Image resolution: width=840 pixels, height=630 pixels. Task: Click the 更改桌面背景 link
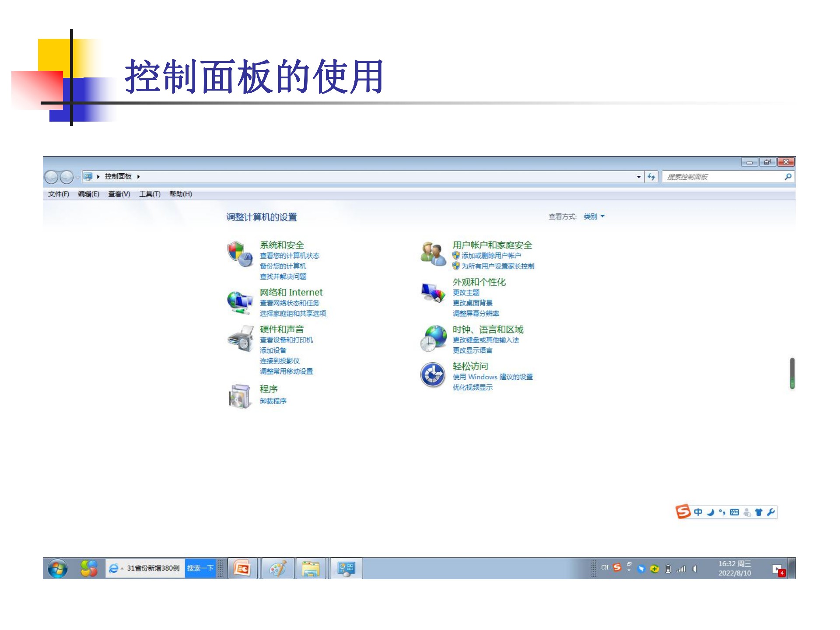pyautogui.click(x=472, y=303)
